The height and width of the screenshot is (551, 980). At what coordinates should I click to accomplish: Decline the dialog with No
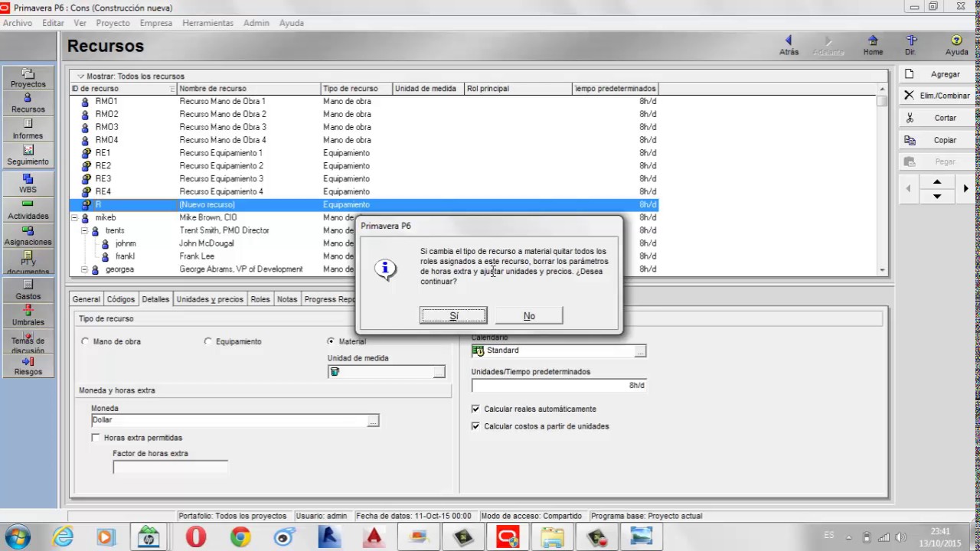pyautogui.click(x=529, y=316)
